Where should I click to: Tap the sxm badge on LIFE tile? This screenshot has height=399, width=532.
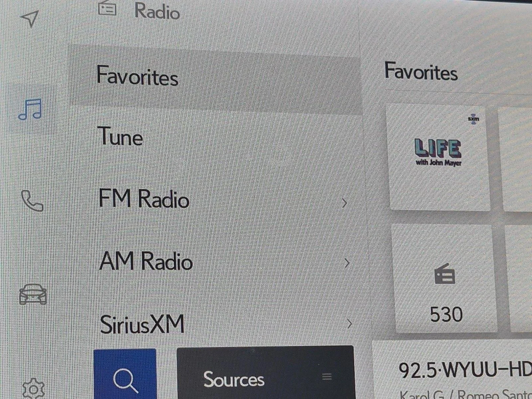click(x=473, y=119)
